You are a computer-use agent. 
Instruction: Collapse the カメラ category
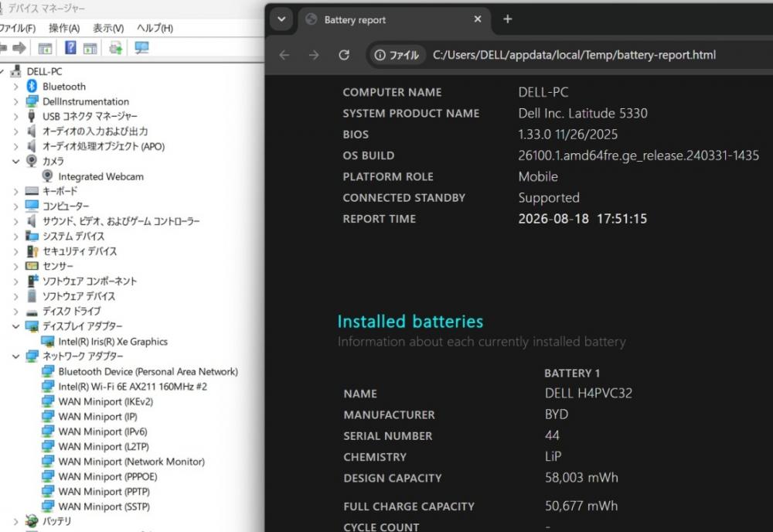point(15,162)
